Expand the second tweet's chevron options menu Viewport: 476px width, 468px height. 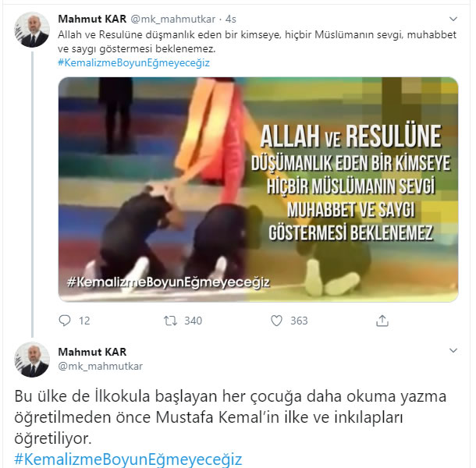453,350
